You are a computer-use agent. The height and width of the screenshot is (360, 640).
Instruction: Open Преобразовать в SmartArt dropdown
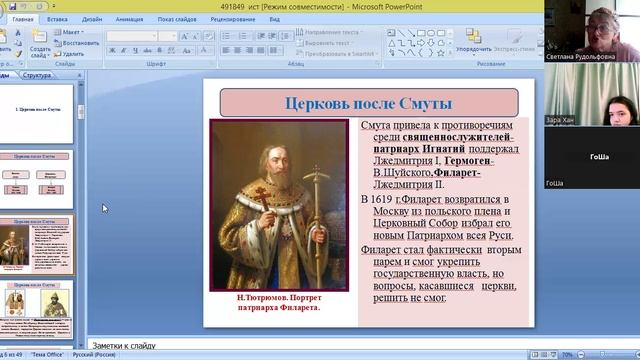[338, 53]
